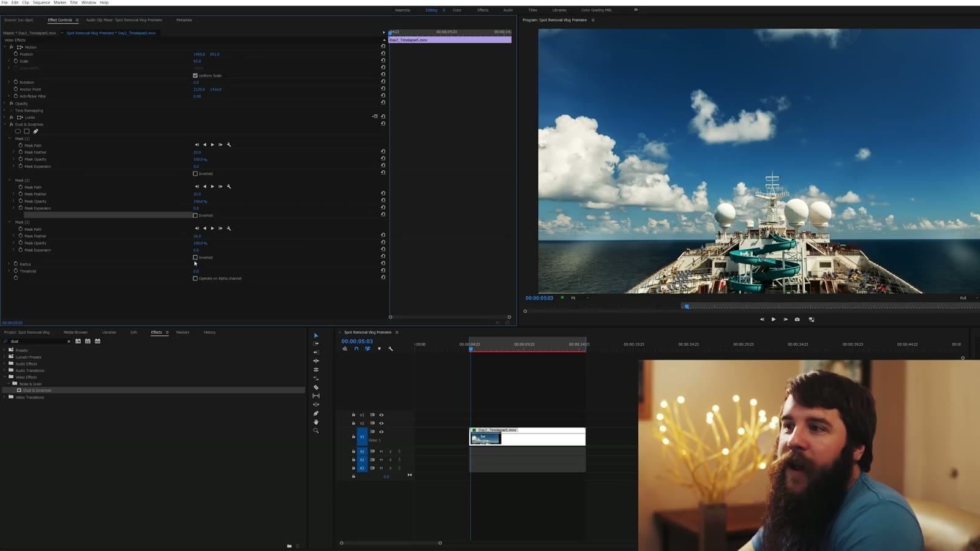
Task: Track Mask (2) path backward
Action: pos(205,186)
